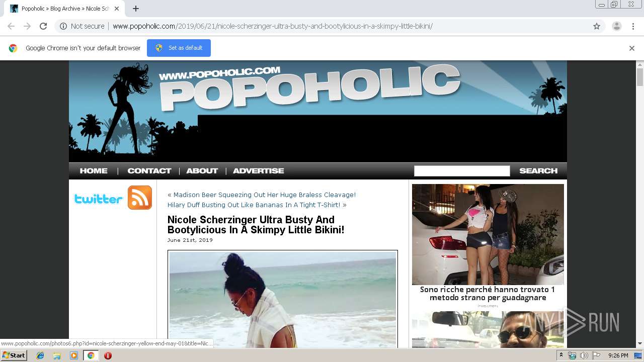The image size is (644, 362).
Task: Go to HOME in site navigation
Action: (94, 171)
